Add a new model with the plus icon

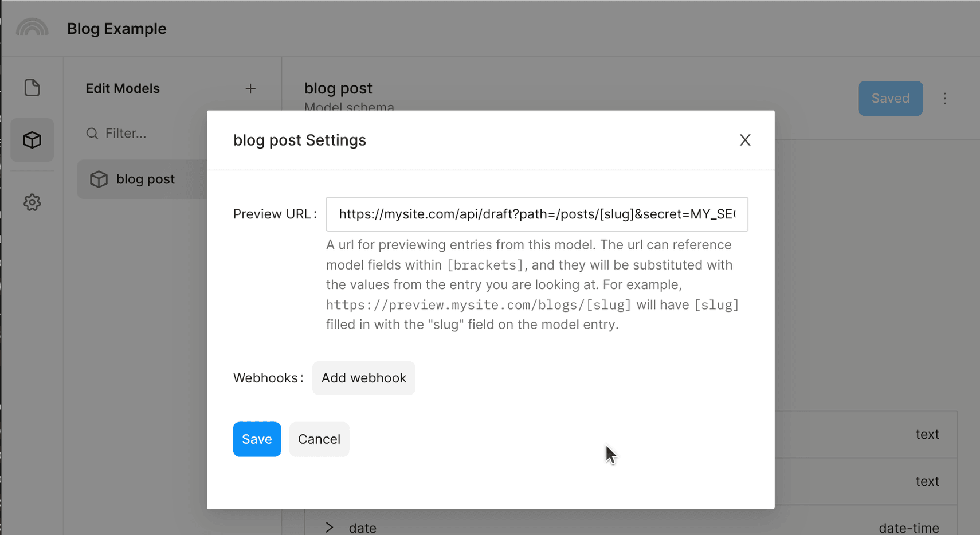251,88
